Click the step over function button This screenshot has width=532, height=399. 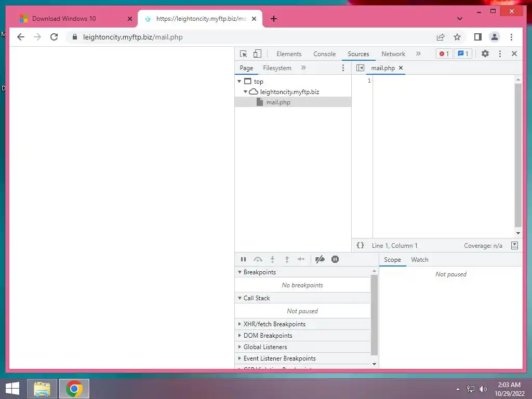(x=258, y=259)
